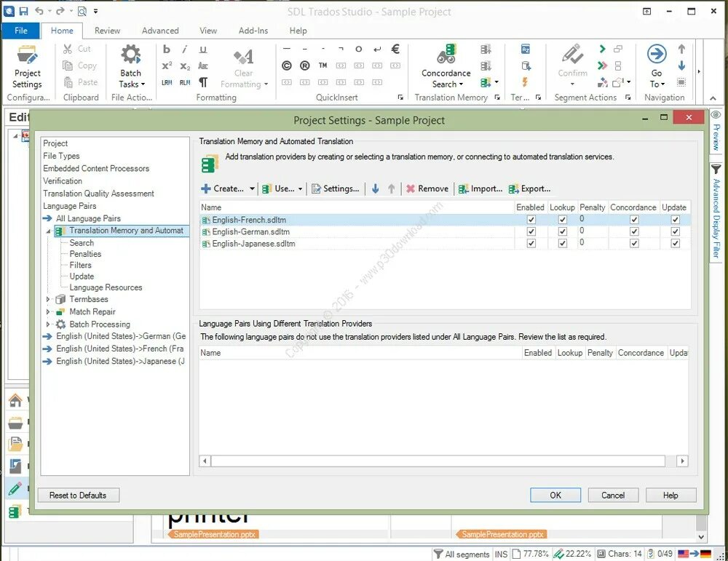Select the Language Resources tree item

(106, 287)
